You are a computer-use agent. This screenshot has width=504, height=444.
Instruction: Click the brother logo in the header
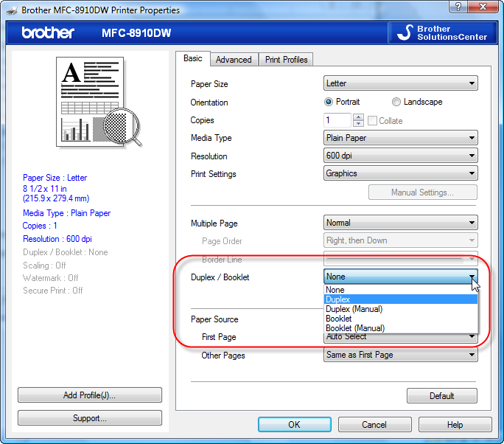click(x=48, y=32)
